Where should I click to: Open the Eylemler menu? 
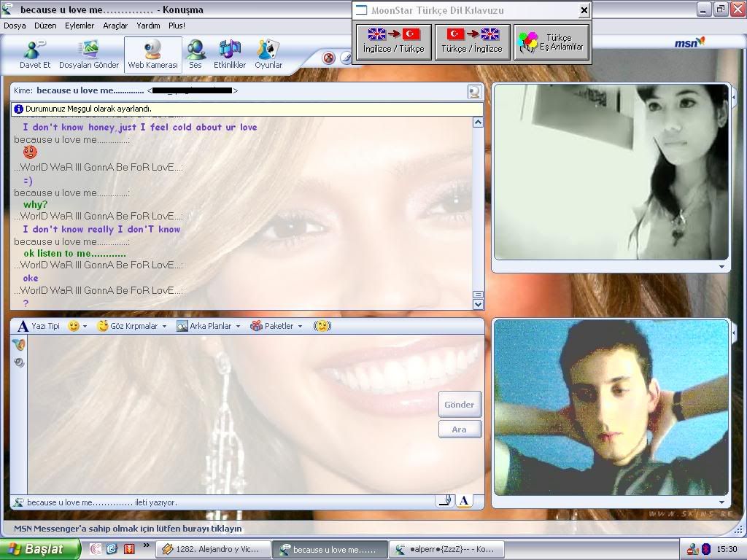pos(80,26)
